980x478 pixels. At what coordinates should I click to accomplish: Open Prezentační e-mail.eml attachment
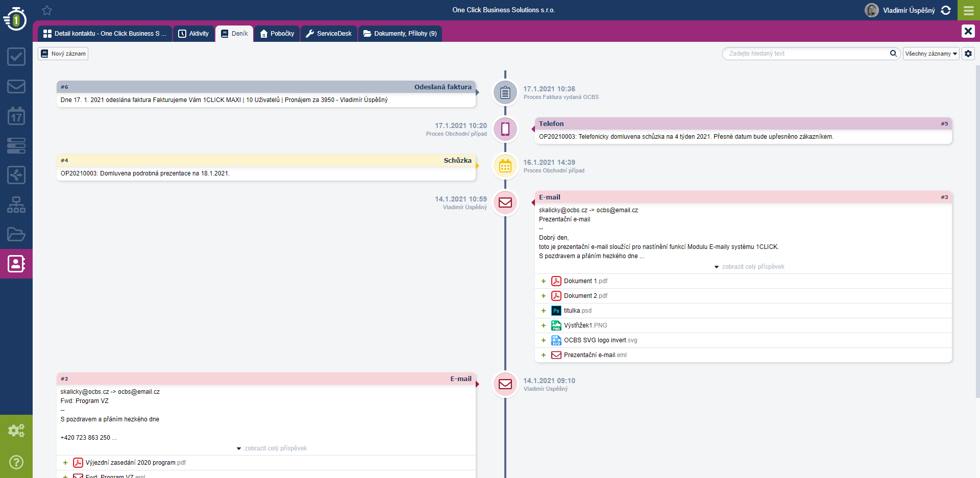[x=595, y=355]
